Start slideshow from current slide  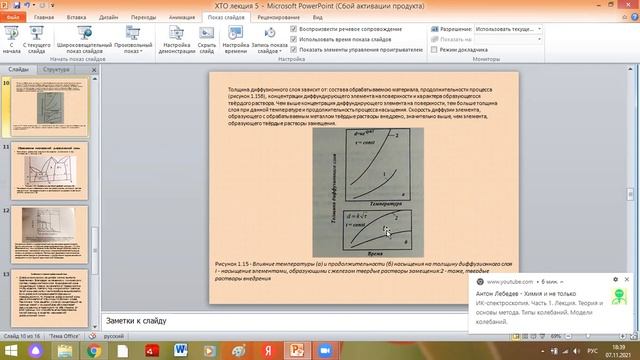tap(37, 39)
